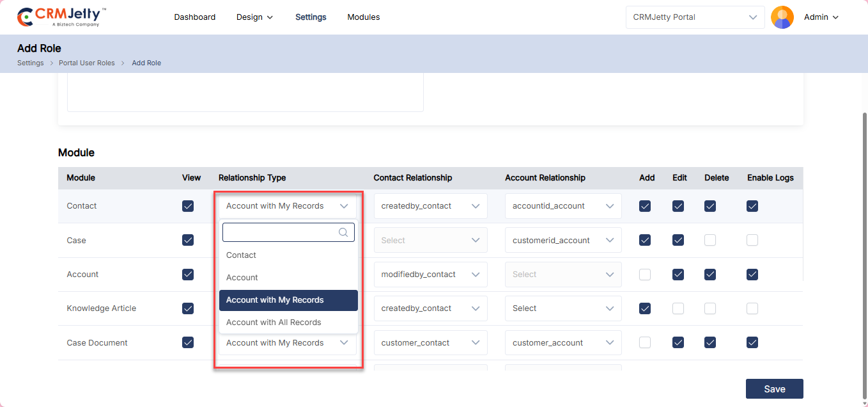The height and width of the screenshot is (407, 868).
Task: Click the CRMJetty logo
Action: pos(61,17)
